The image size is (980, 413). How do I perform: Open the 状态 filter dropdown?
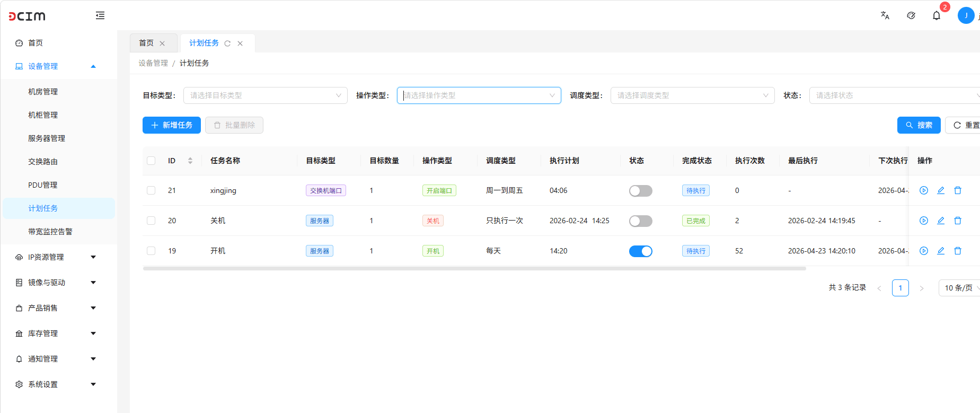pos(895,95)
